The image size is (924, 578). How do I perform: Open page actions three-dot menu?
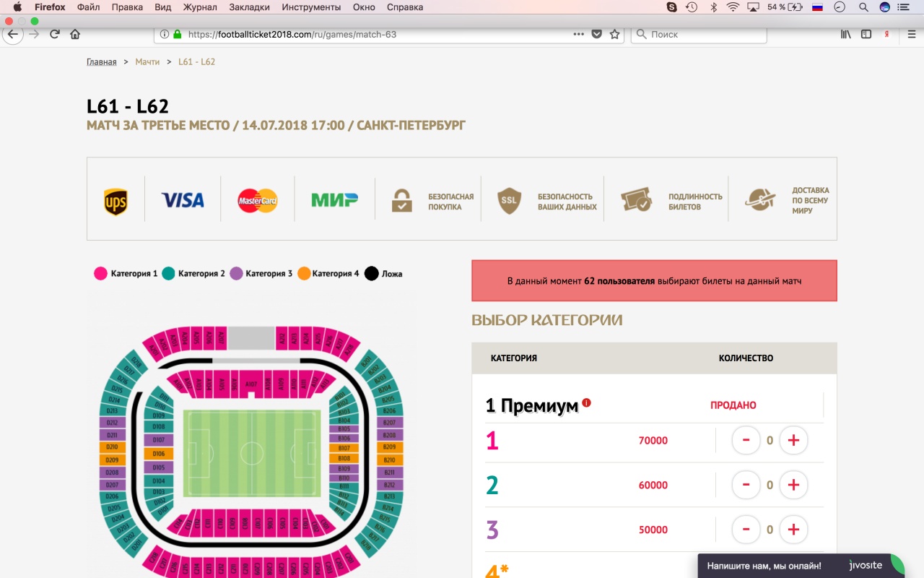579,34
